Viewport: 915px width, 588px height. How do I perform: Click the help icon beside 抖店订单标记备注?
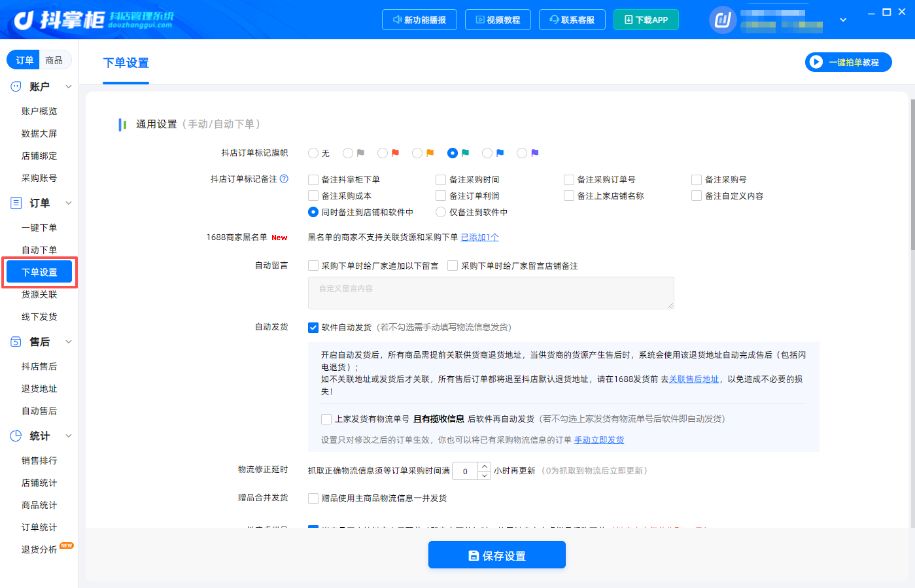tap(284, 179)
